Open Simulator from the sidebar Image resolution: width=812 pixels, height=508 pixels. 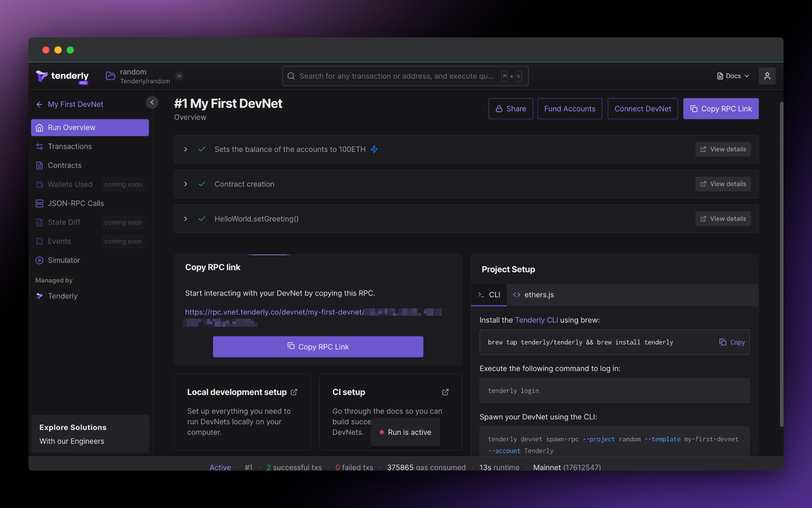coord(64,260)
